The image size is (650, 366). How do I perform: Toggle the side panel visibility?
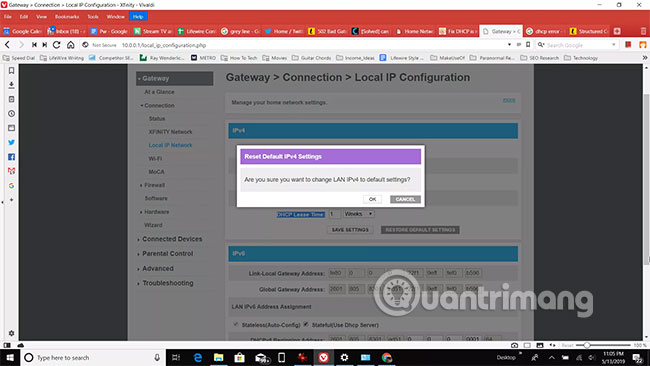tap(7, 345)
